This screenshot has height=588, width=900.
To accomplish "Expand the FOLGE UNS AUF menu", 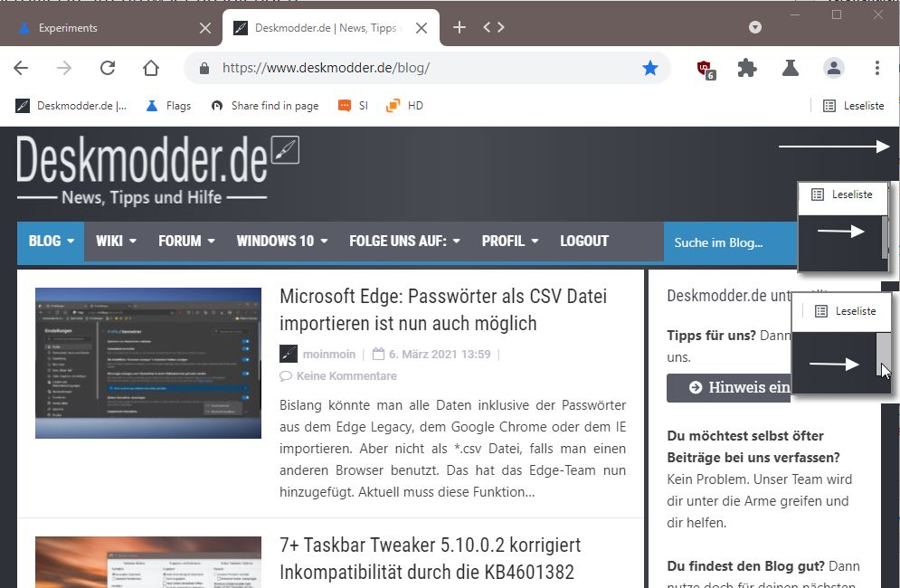I will click(x=404, y=242).
